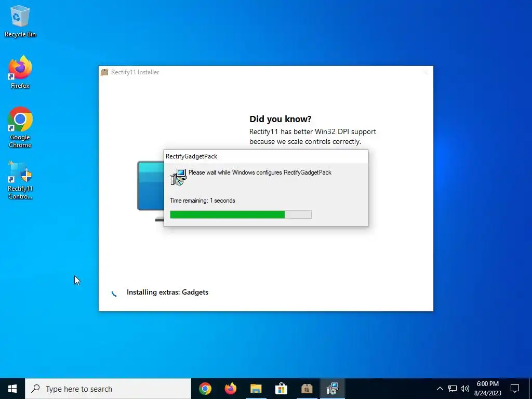
Task: Click the RectifyGadgetPack installer icon in dialog
Action: 179,177
